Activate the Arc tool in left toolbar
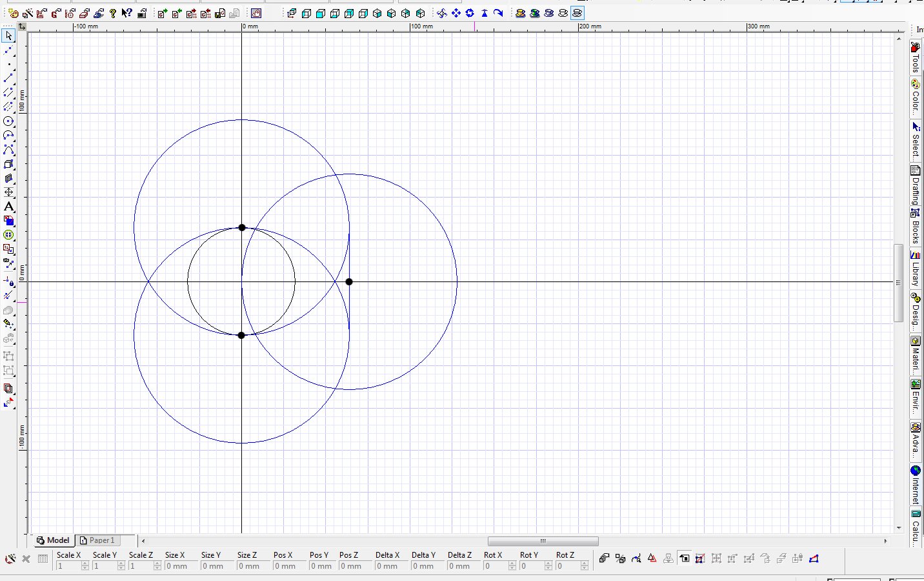The width and height of the screenshot is (924, 581). click(8, 136)
